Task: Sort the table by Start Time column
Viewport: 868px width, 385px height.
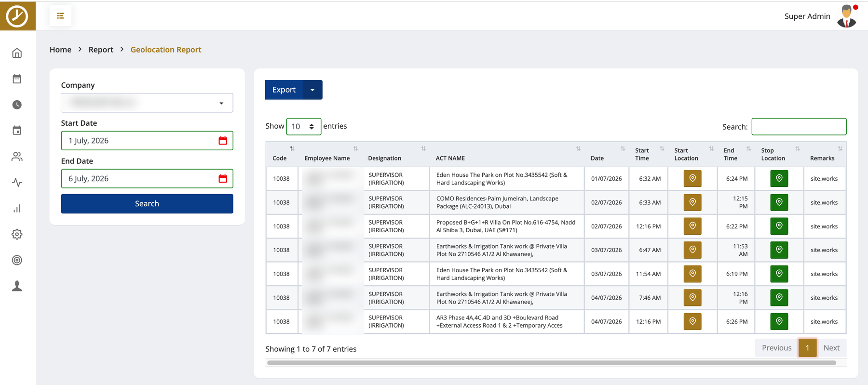Action: click(x=649, y=154)
